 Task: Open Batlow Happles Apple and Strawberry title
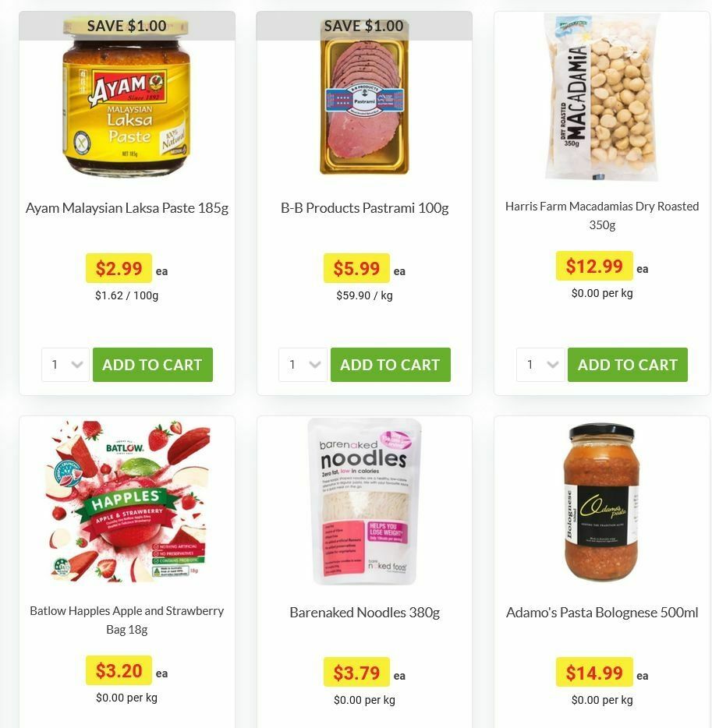[127, 620]
